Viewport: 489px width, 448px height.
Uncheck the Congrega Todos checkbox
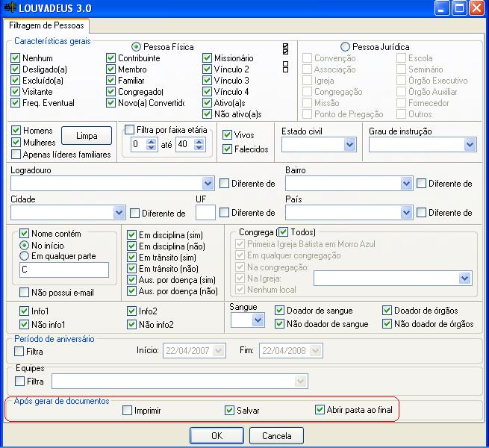click(x=283, y=231)
